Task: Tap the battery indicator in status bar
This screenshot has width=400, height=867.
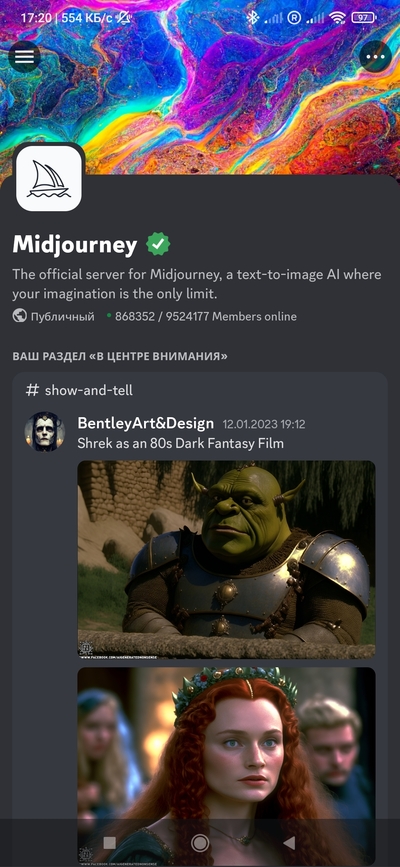Action: point(363,18)
